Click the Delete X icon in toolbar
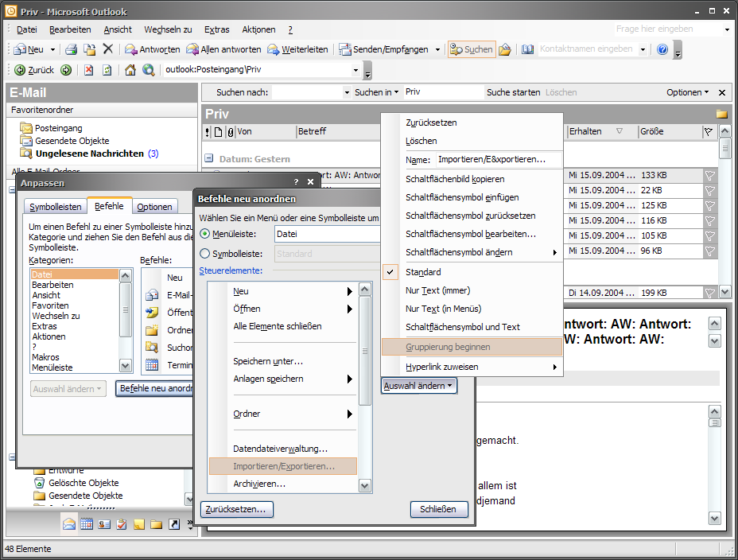 click(108, 49)
